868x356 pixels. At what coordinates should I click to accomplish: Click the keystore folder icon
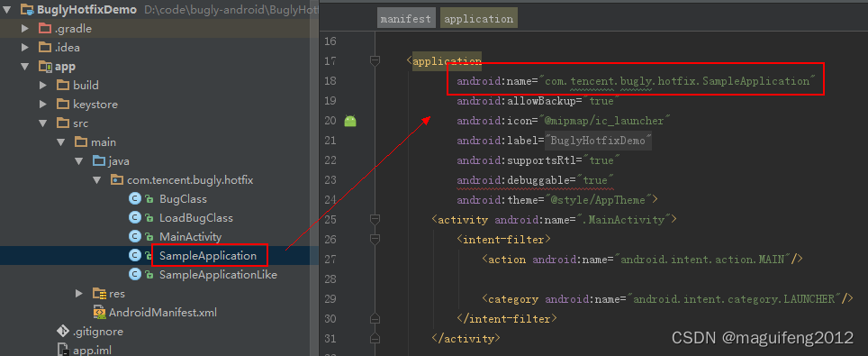point(63,104)
